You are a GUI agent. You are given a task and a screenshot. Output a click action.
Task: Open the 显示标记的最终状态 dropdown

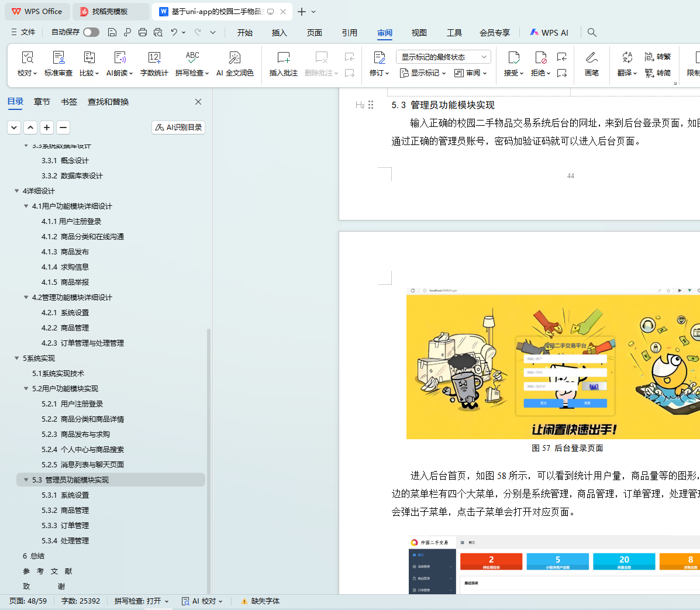[443, 57]
